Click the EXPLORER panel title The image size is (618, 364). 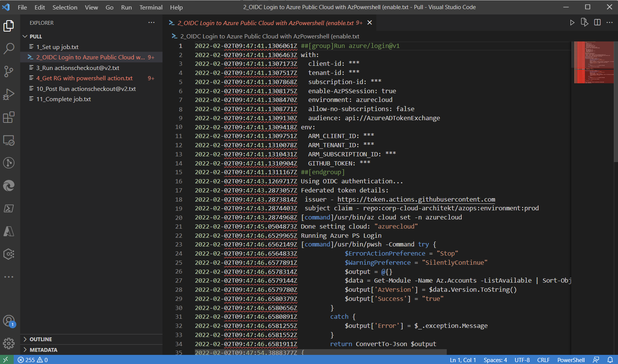[41, 23]
